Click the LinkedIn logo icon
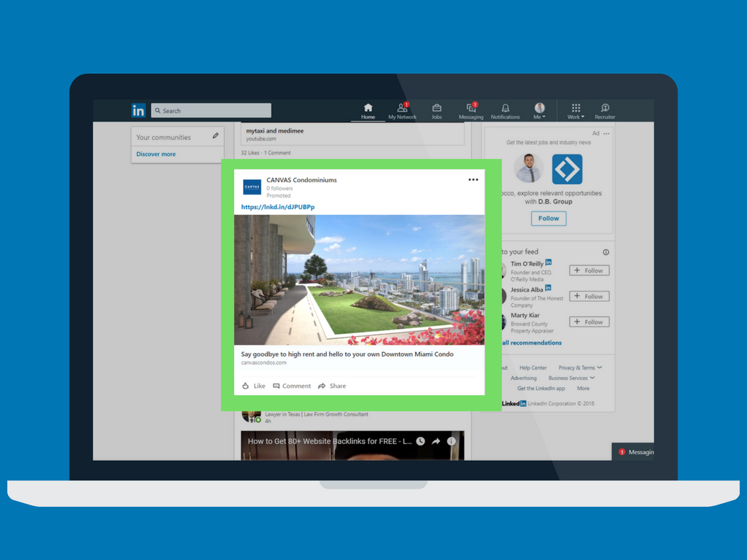This screenshot has width=747, height=560. (138, 111)
